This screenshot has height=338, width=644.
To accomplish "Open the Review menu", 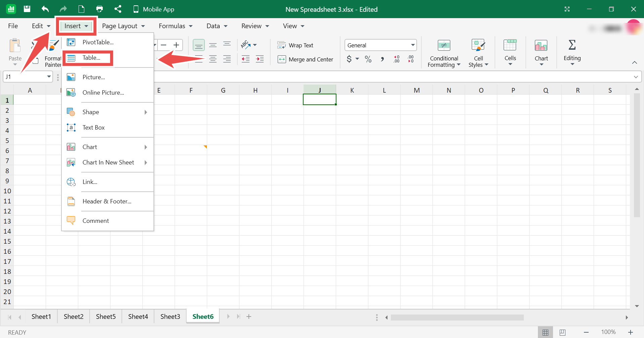I will click(255, 26).
